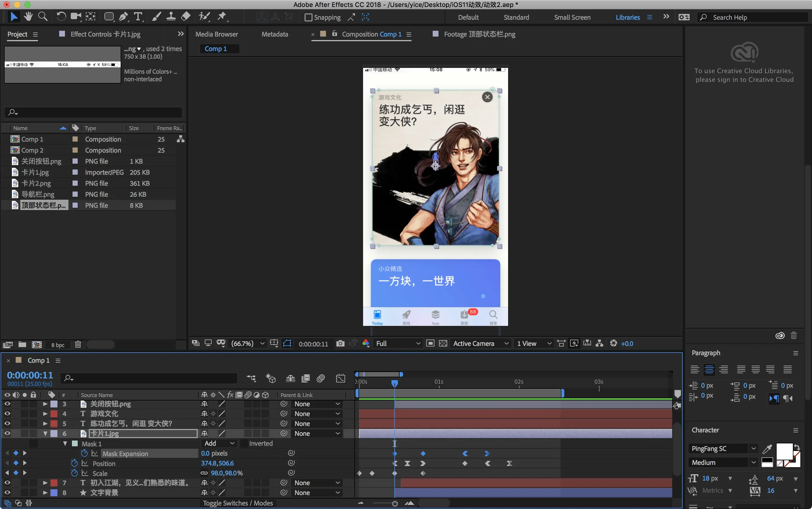Click Toggle Switches / Modes button
Screen dimensions: 812x509
[x=238, y=503]
